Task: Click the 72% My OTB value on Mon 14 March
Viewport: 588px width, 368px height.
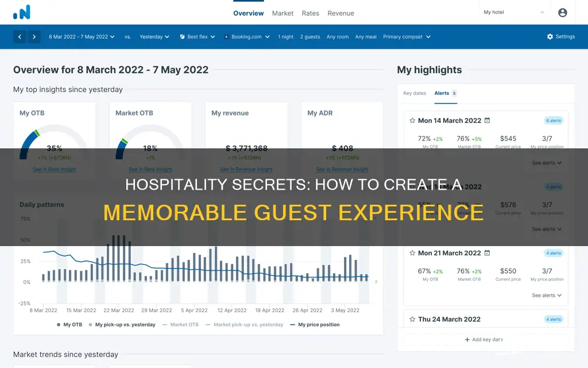Action: [424, 139]
